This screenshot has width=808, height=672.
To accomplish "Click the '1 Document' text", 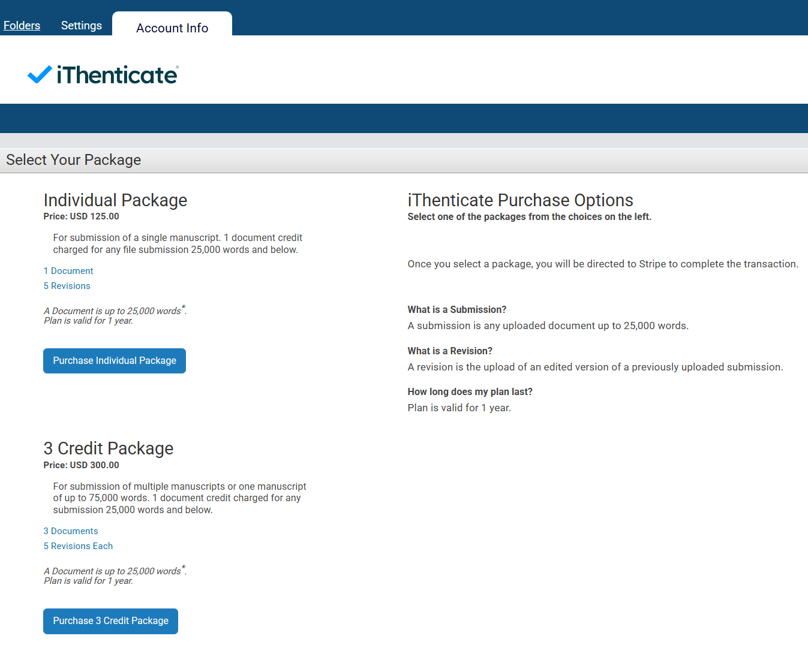I will 68,271.
